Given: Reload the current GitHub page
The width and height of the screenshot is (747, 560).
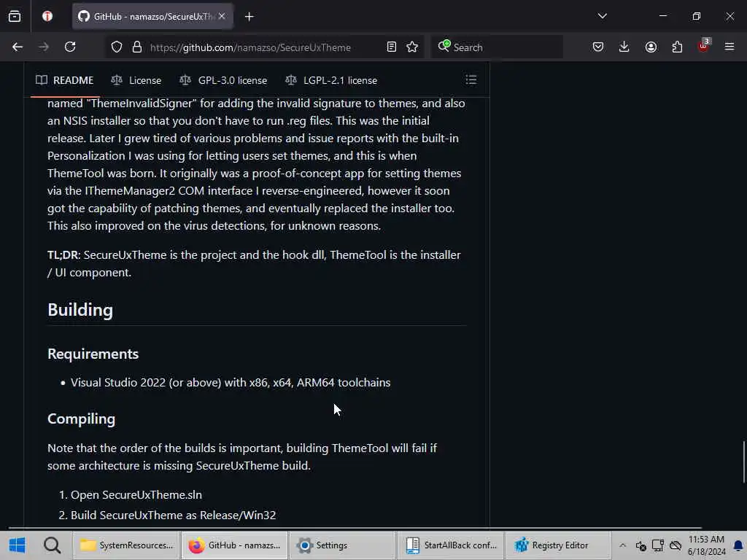Looking at the screenshot, I should [70, 47].
